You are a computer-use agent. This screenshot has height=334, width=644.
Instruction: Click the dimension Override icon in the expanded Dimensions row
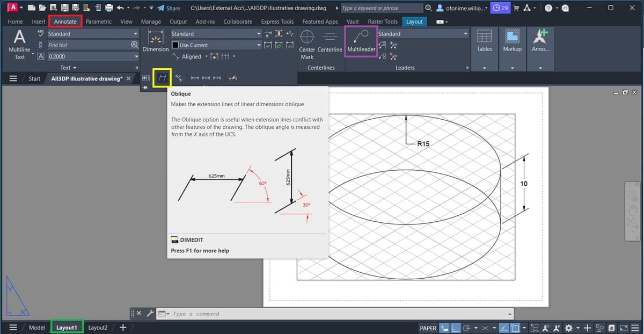(x=233, y=78)
